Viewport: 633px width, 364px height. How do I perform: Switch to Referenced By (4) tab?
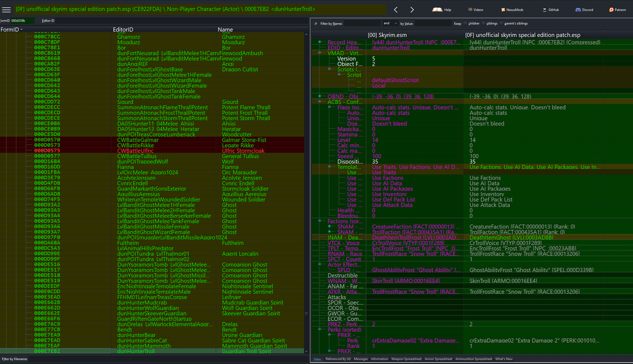[x=338, y=359]
